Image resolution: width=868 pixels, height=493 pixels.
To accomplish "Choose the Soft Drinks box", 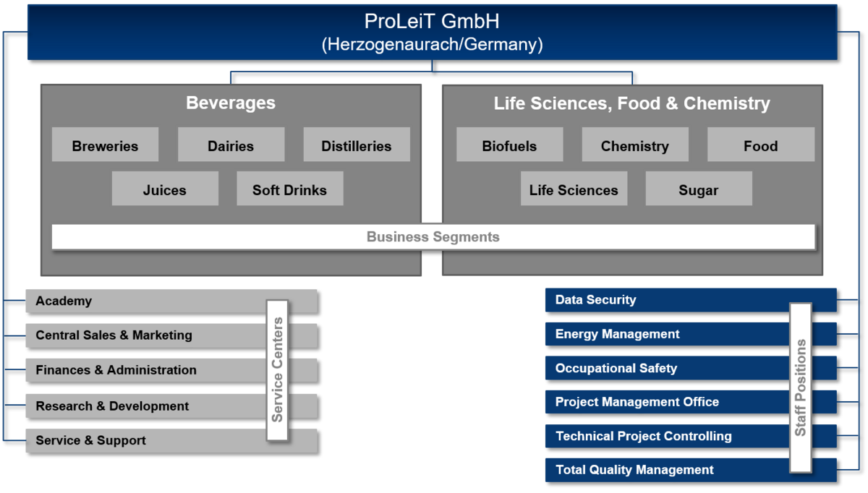I will click(289, 189).
